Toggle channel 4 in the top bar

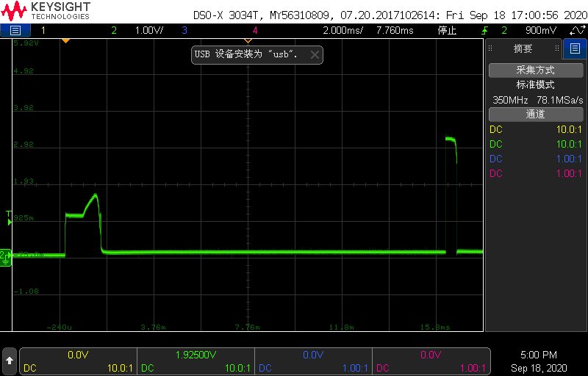click(x=255, y=30)
